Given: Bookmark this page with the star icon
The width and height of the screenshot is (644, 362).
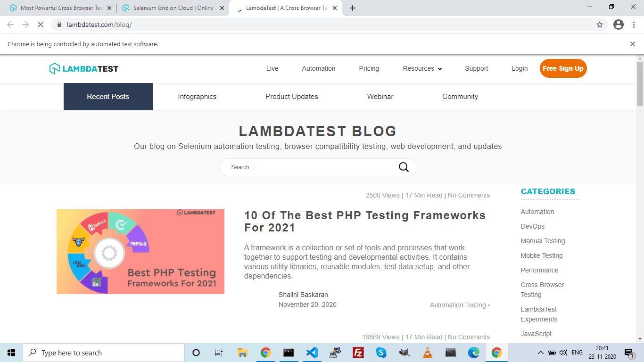Looking at the screenshot, I should tap(600, 25).
